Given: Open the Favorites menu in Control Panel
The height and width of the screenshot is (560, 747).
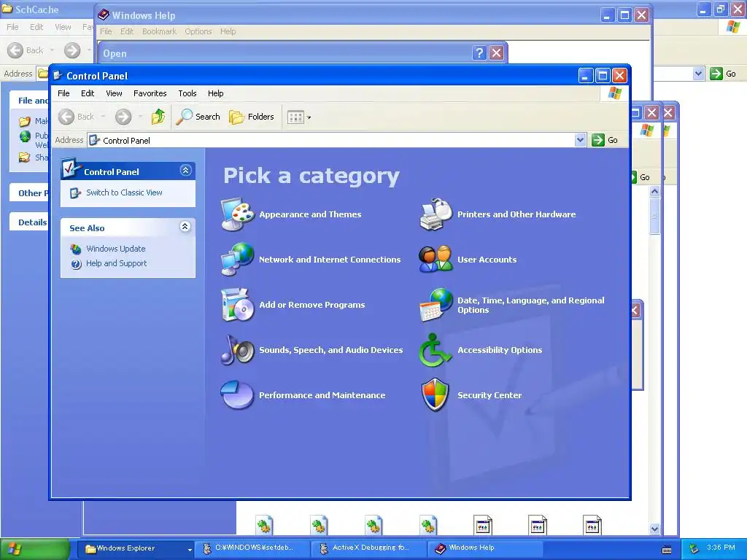Looking at the screenshot, I should point(150,93).
